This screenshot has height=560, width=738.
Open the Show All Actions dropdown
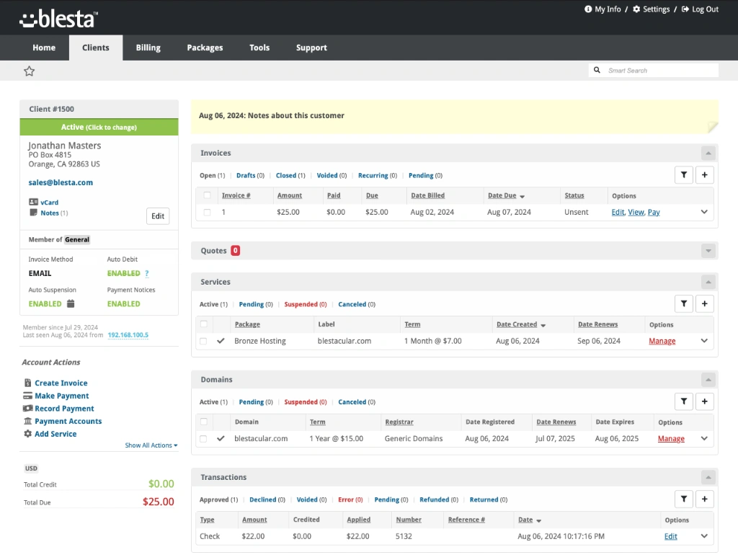click(151, 445)
